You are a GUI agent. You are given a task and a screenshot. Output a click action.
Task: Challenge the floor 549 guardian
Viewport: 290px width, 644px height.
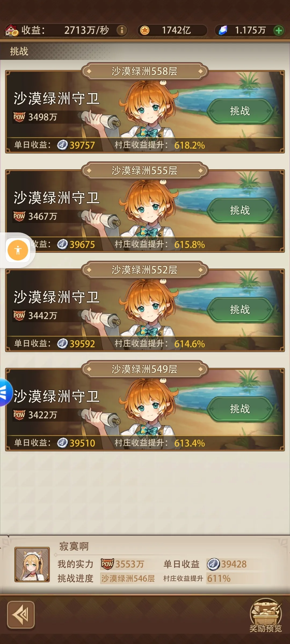click(x=240, y=409)
